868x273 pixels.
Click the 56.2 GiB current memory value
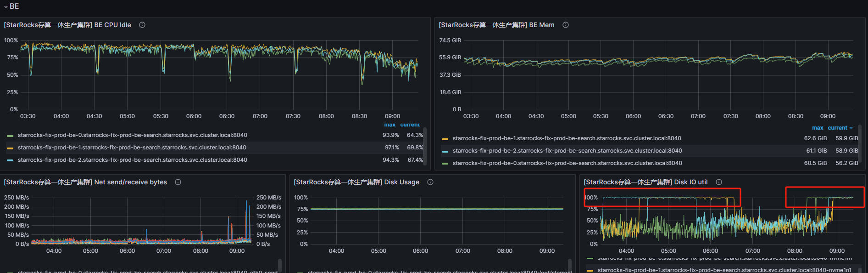click(x=847, y=163)
